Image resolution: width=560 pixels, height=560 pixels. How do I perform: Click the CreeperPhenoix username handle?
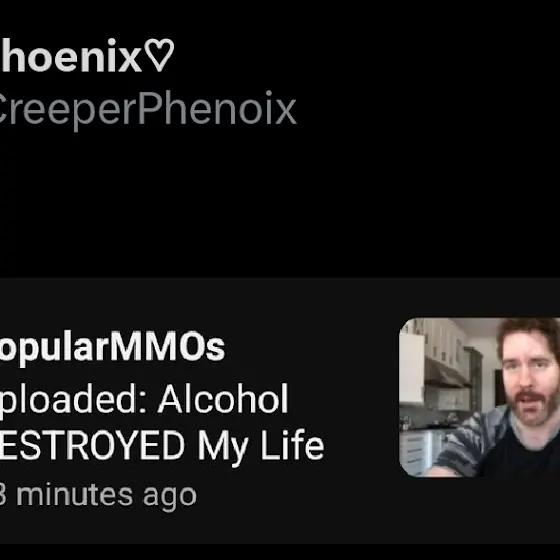pyautogui.click(x=148, y=108)
